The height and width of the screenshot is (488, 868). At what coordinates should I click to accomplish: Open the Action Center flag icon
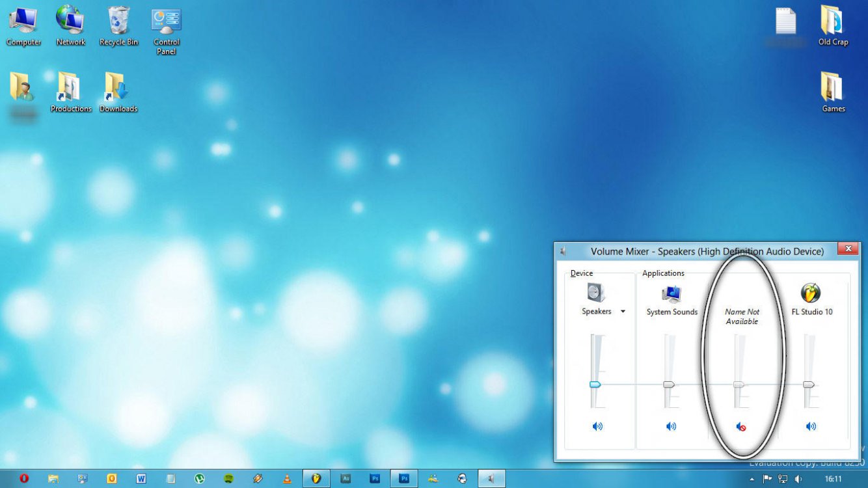pos(768,479)
